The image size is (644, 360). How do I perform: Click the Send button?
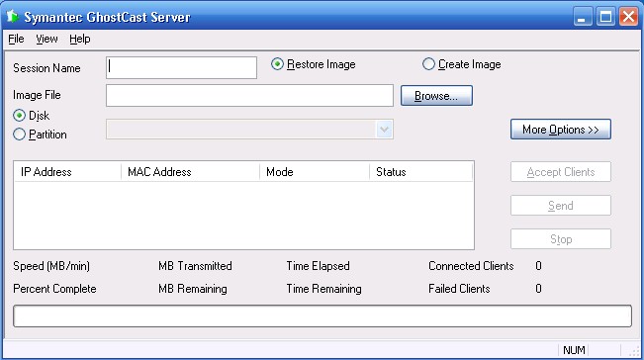click(561, 206)
